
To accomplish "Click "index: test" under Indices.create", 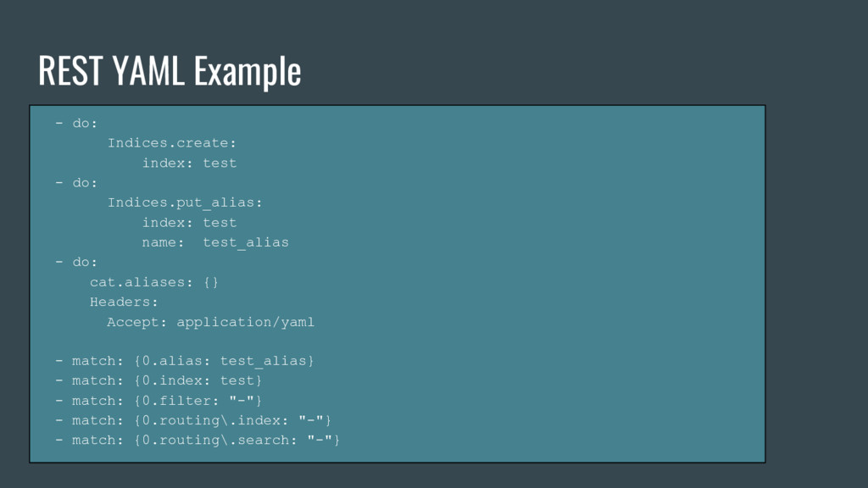I will [189, 163].
